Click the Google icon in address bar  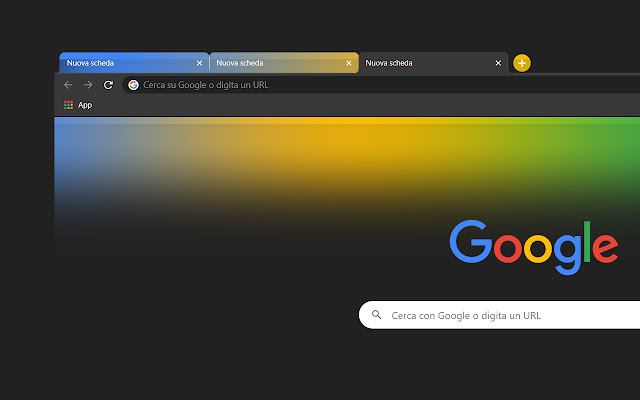pyautogui.click(x=133, y=85)
